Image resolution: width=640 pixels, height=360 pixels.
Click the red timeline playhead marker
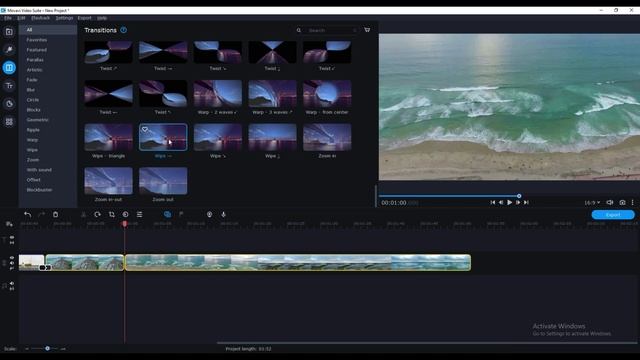tap(124, 224)
